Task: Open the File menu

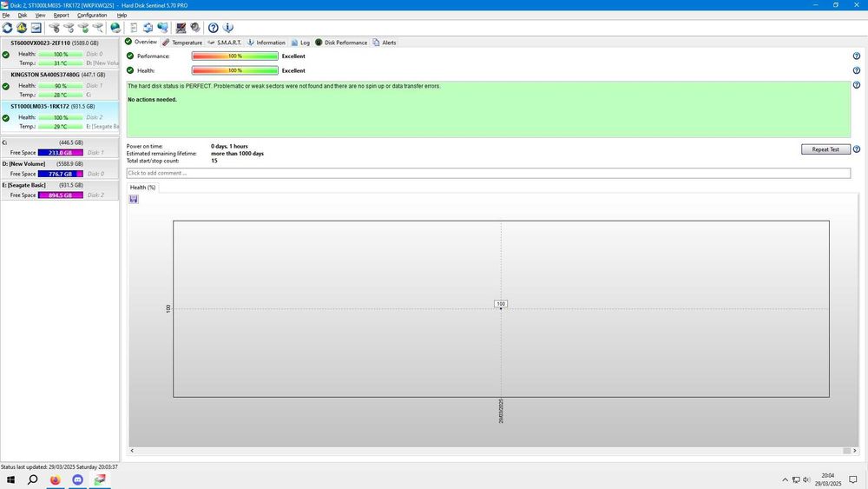Action: point(6,16)
